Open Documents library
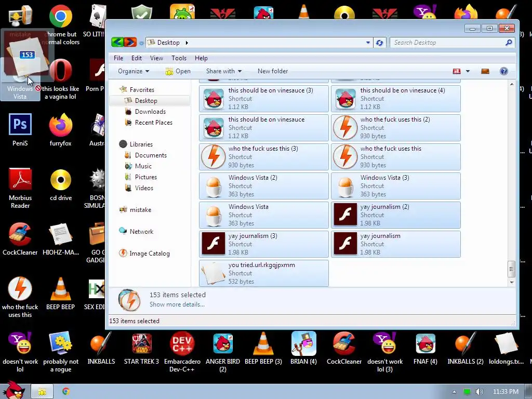 click(145, 155)
